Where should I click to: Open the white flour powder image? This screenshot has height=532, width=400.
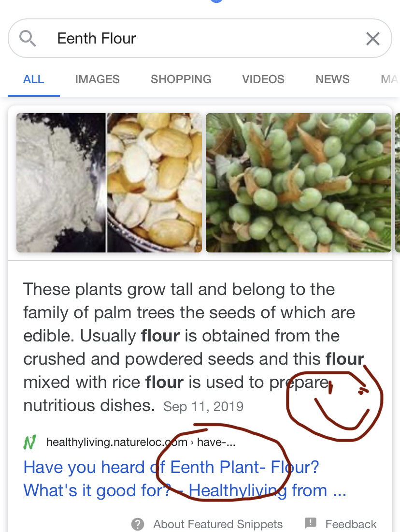click(x=61, y=182)
